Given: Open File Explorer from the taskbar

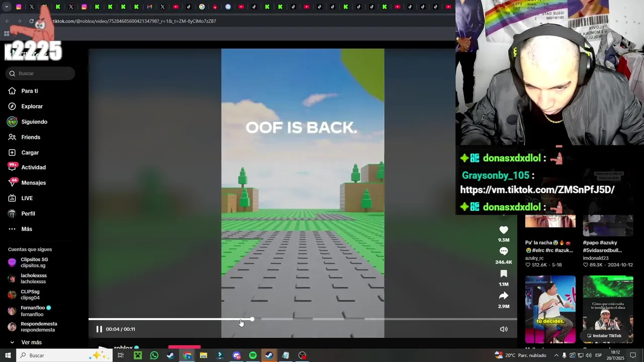Looking at the screenshot, I should (x=203, y=355).
